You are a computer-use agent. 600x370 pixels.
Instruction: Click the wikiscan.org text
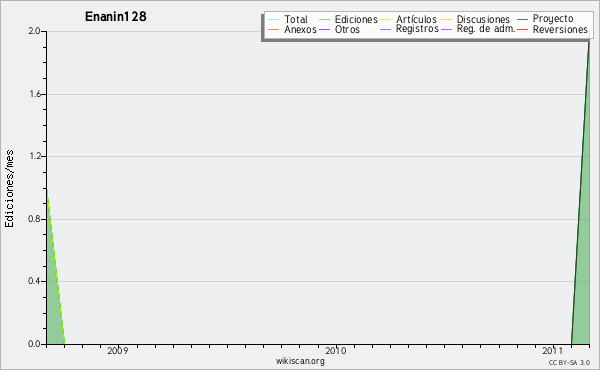click(x=300, y=361)
